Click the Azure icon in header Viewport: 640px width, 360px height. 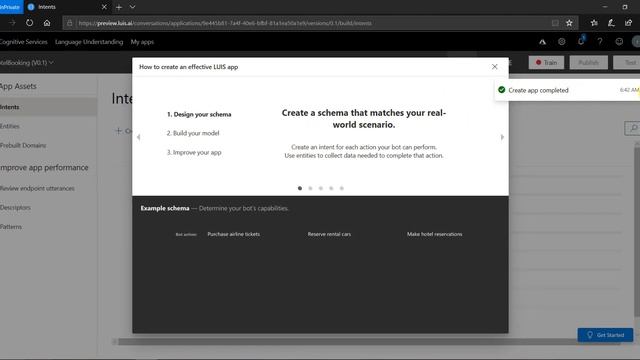click(x=542, y=42)
